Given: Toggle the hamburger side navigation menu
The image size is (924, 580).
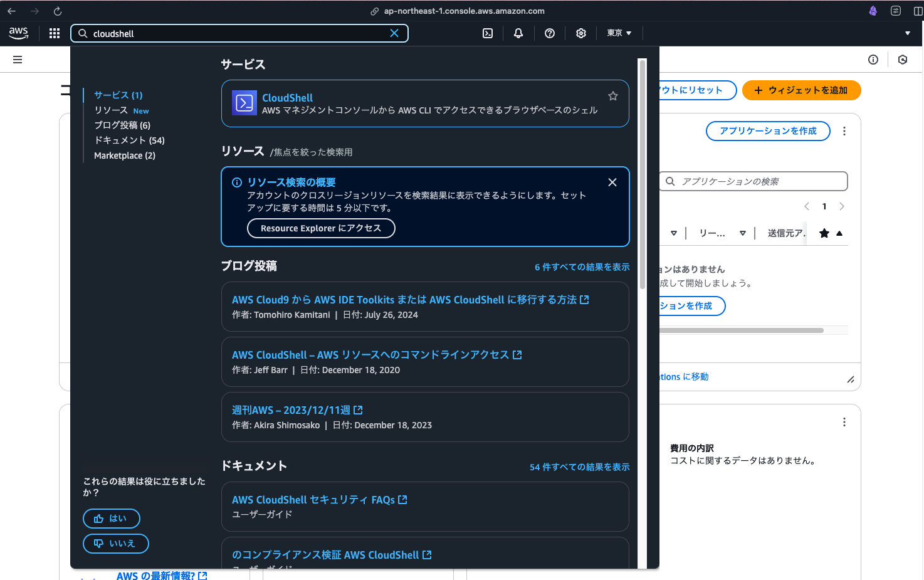Looking at the screenshot, I should pos(18,60).
